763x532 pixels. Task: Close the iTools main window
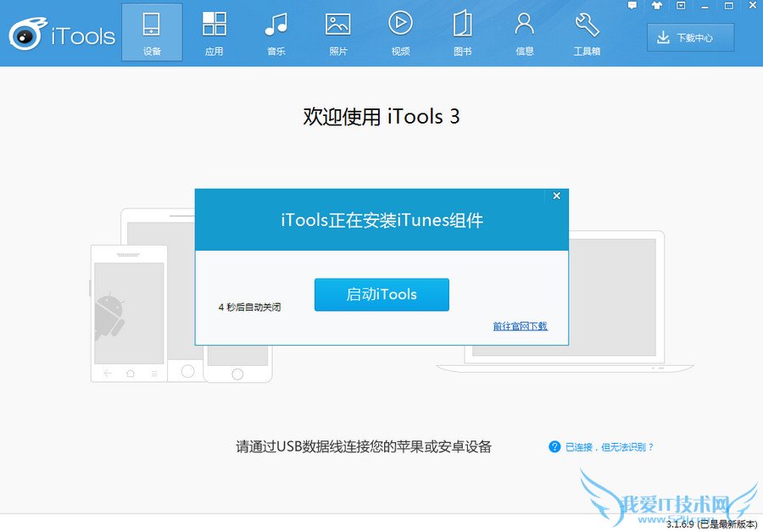pos(752,6)
